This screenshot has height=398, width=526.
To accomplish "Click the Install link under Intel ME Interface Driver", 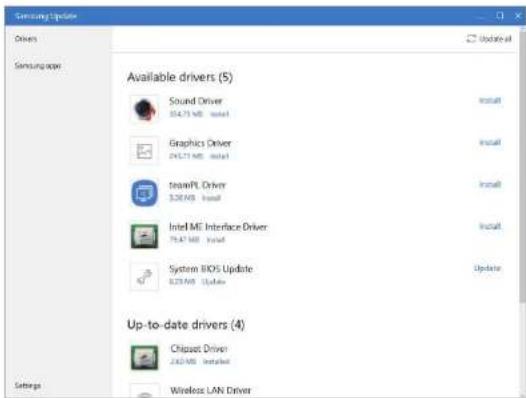I will point(216,240).
